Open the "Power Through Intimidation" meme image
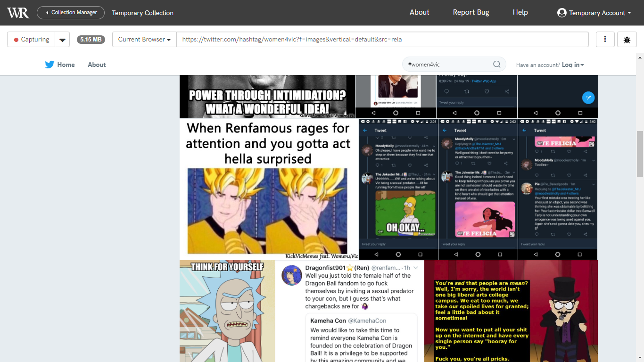Viewport: 644px width, 362px height. coord(267,97)
